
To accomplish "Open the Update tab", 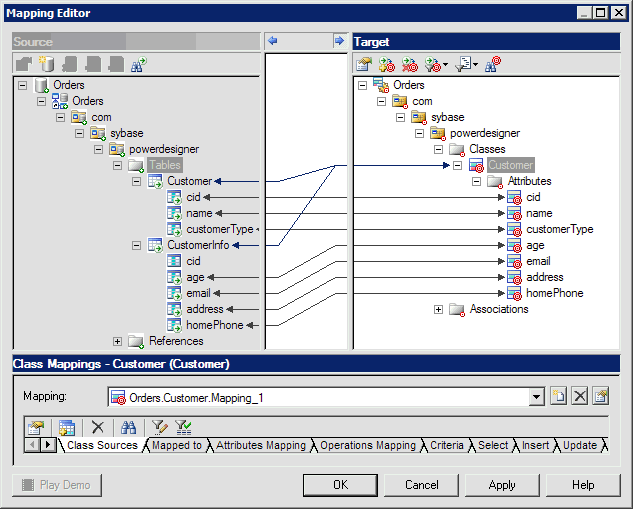I will click(x=580, y=445).
